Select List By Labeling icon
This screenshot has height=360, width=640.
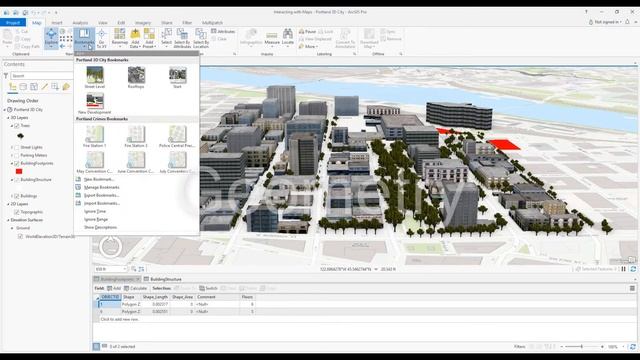tap(66, 87)
